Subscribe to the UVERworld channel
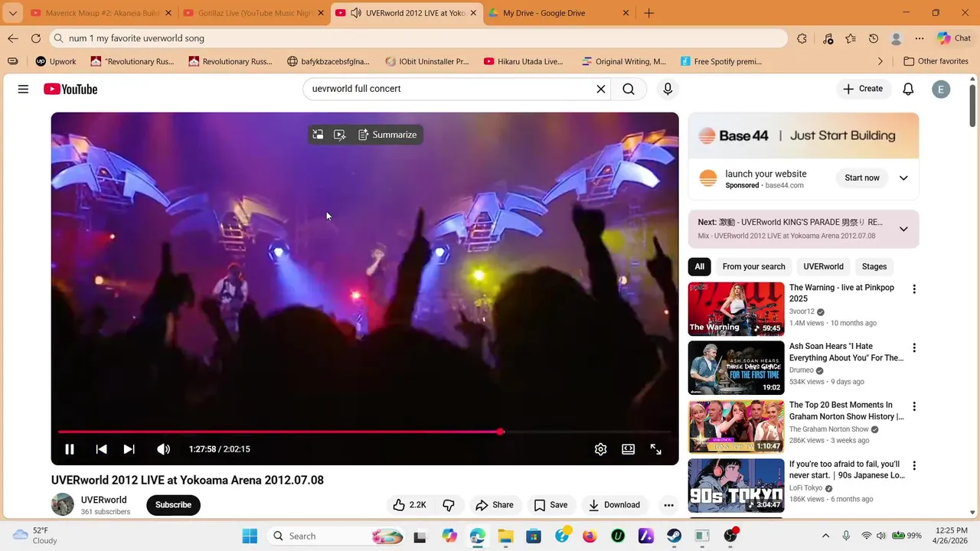Screen dimensions: 980x551 pos(173,505)
